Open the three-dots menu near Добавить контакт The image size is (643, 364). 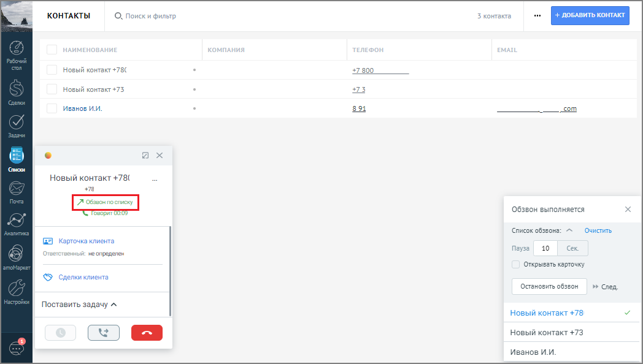pos(537,16)
